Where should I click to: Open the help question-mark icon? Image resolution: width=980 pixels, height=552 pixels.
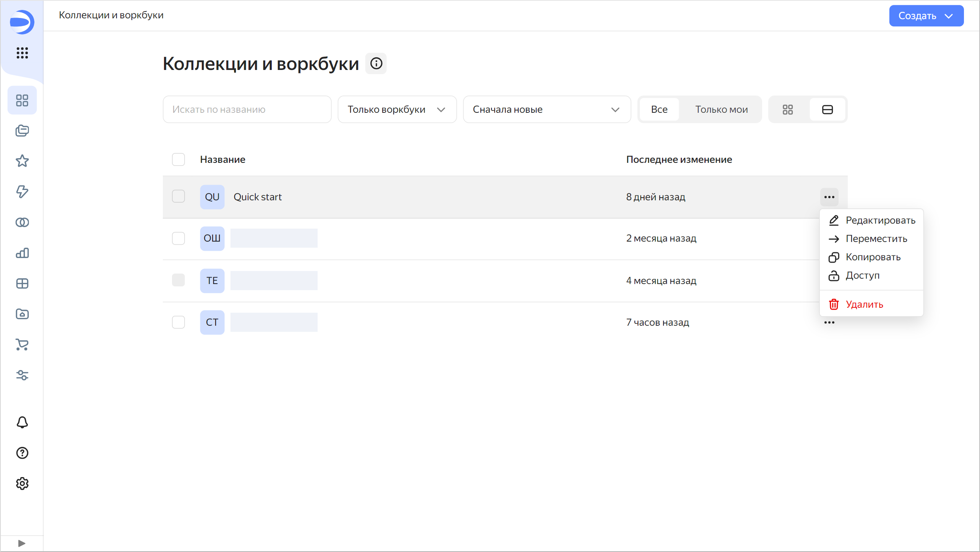tap(22, 453)
